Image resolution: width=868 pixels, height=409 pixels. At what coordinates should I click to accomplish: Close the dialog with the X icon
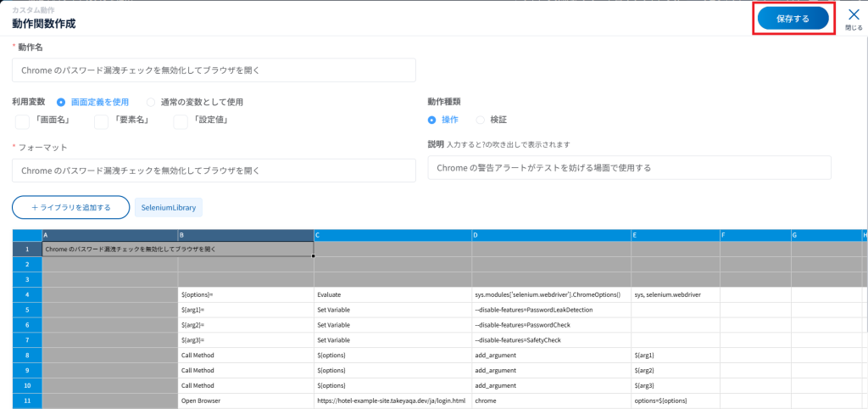[853, 14]
